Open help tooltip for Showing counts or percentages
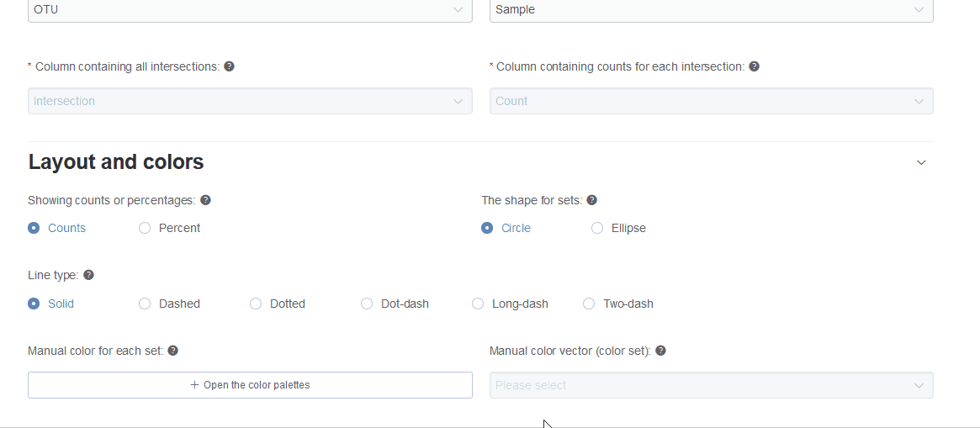The height and width of the screenshot is (428, 980). click(x=205, y=200)
